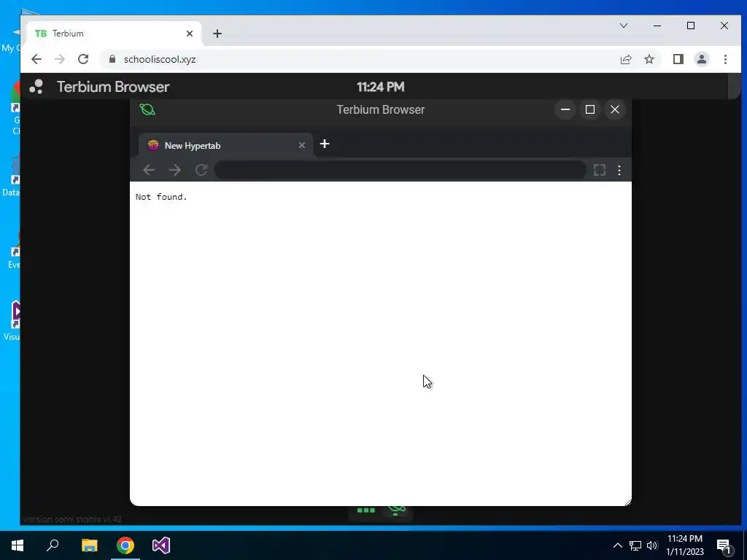This screenshot has height=560, width=747.
Task: Click Terbium Browser reload icon
Action: 201,170
